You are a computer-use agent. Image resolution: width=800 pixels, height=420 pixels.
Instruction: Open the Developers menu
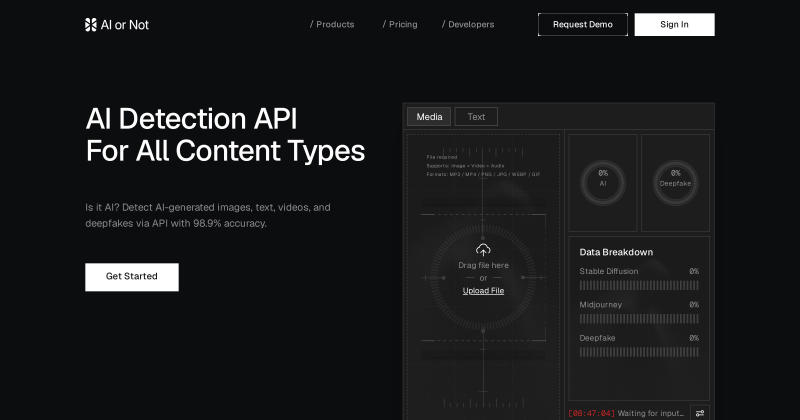[468, 24]
